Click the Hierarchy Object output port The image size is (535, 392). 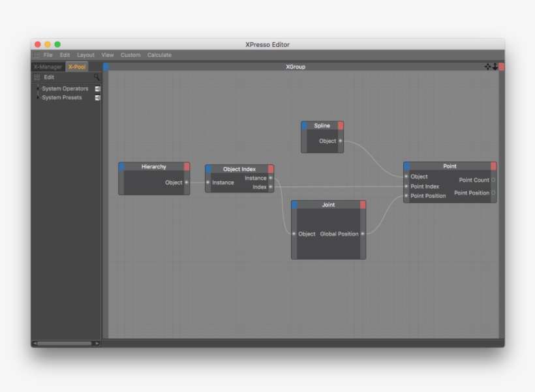(x=187, y=183)
